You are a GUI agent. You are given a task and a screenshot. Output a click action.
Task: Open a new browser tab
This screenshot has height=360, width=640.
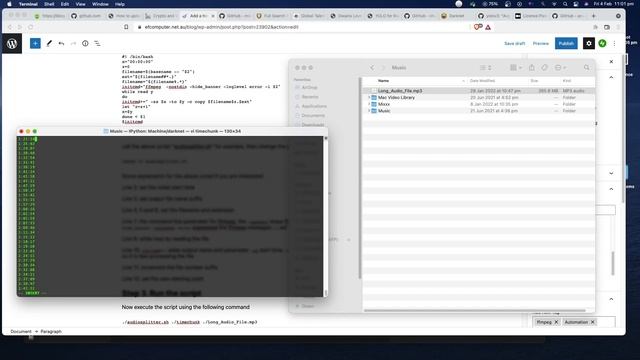pos(593,16)
